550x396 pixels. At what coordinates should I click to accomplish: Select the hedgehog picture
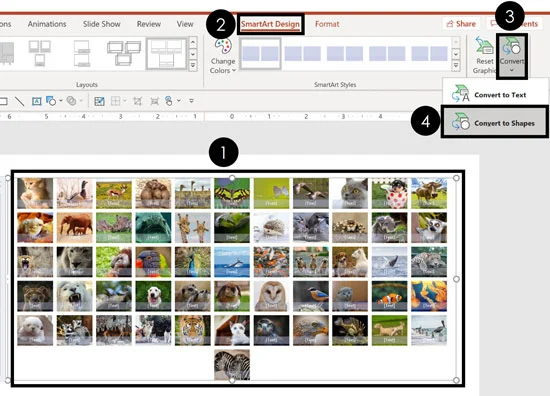coord(271,227)
